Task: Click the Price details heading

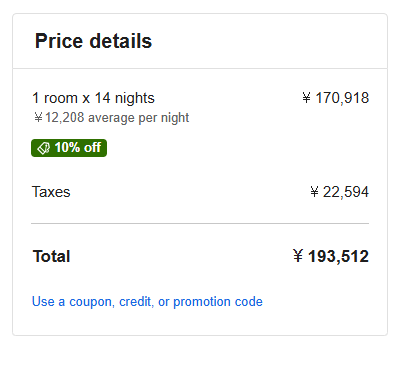Action: click(93, 41)
